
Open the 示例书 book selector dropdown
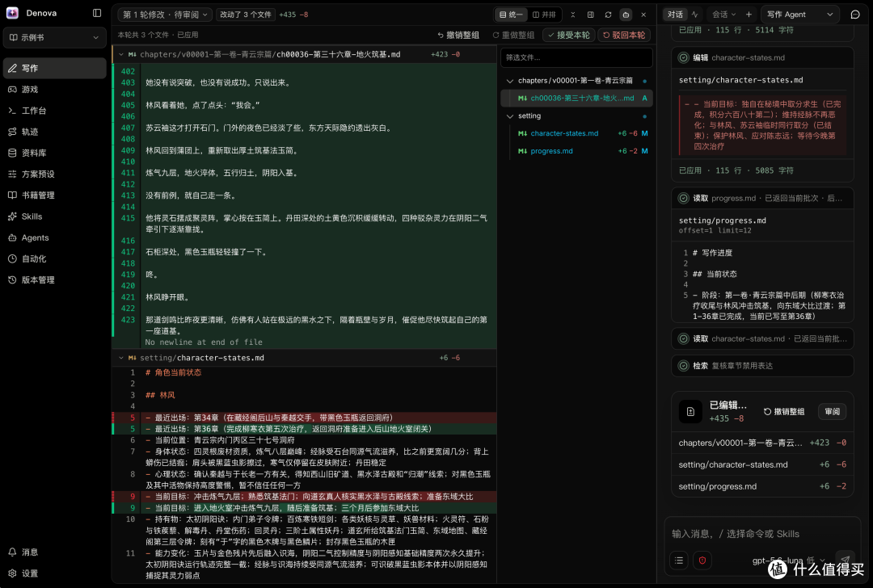55,37
